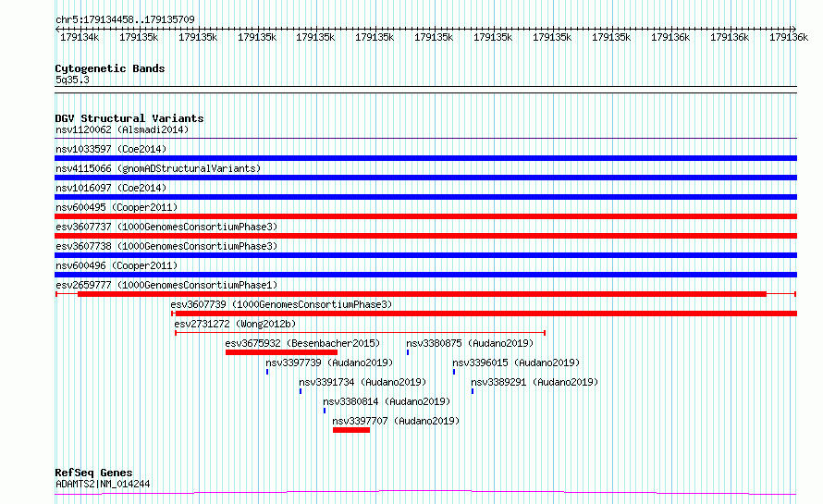Select the nsv4115066 blue bar
823x504 pixels.
(x=425, y=178)
